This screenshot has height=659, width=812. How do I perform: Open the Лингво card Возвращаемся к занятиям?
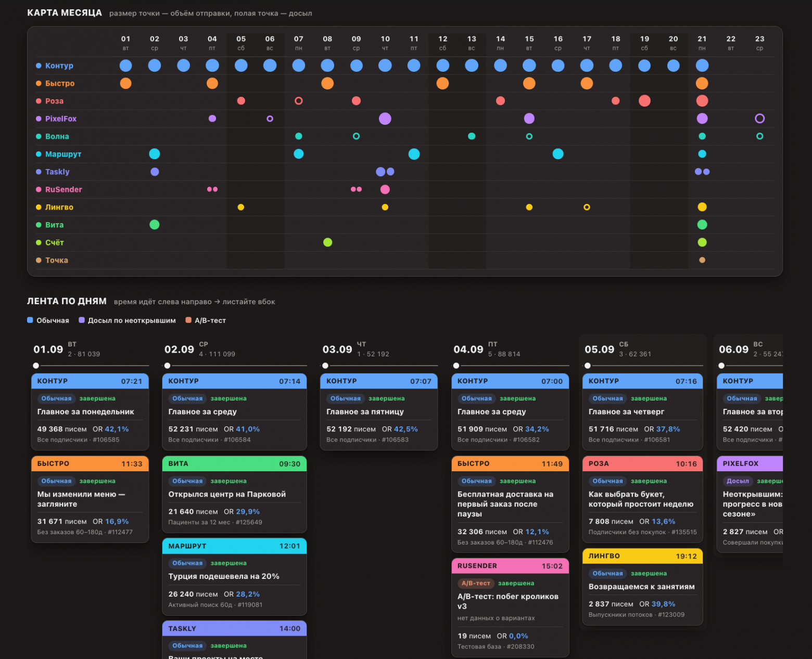[x=642, y=587]
